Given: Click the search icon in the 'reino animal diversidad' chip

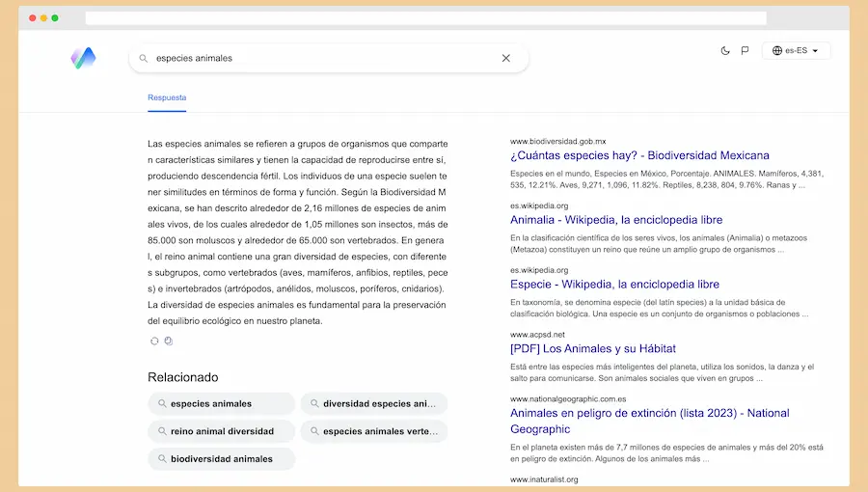Looking at the screenshot, I should tap(163, 431).
